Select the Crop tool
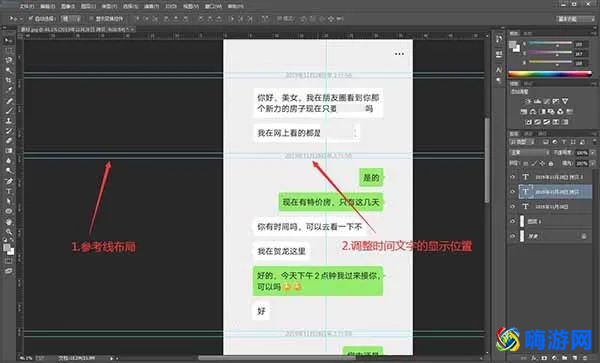Image resolution: width=600 pixels, height=363 pixels. [8, 80]
